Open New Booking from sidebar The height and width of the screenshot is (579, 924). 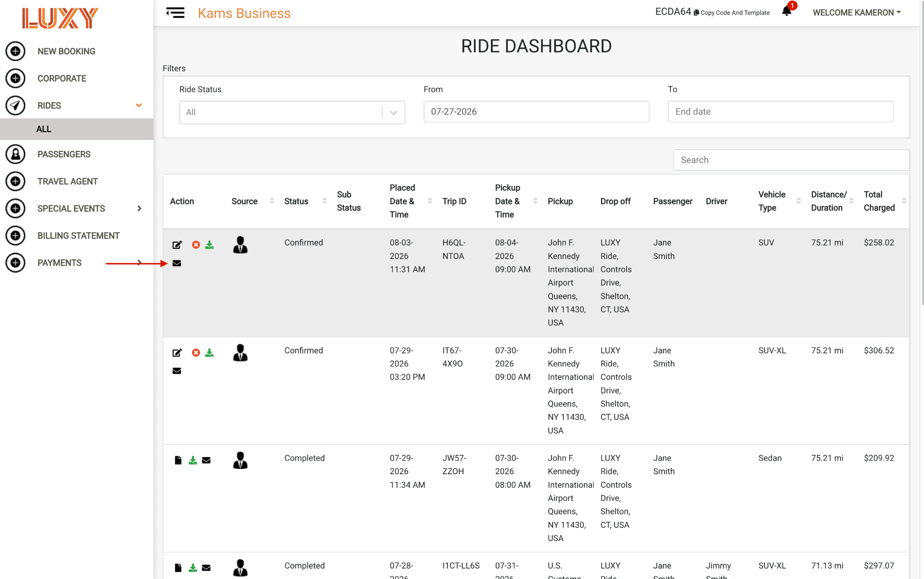tap(66, 51)
